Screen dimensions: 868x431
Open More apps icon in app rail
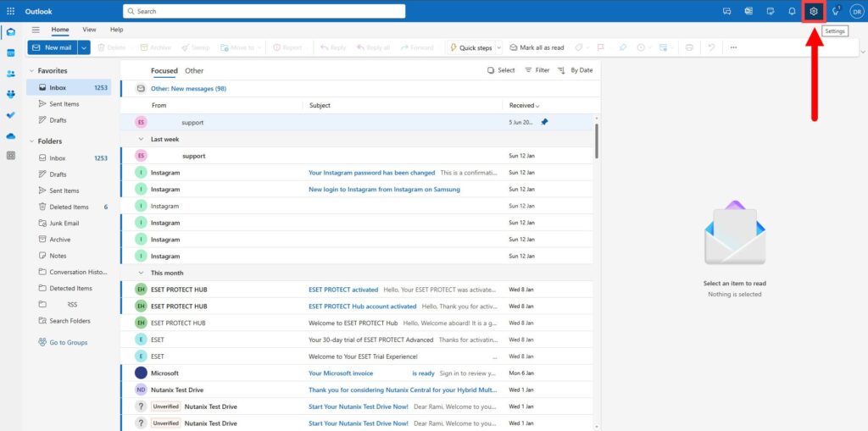[x=10, y=156]
